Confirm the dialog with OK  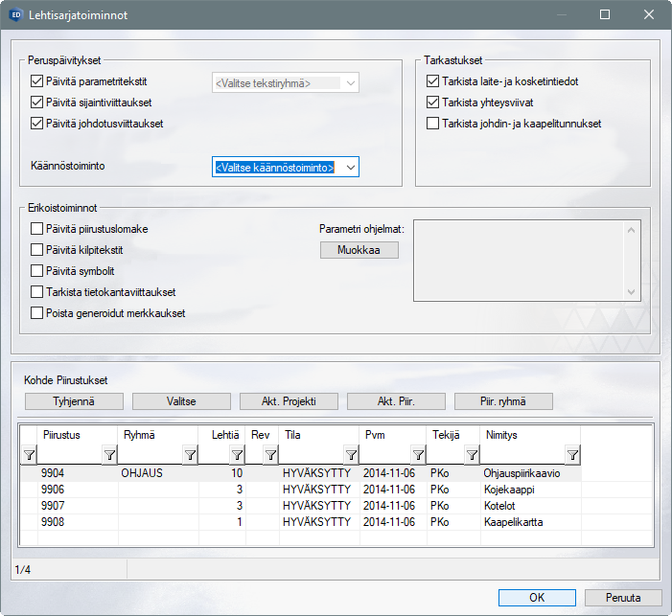coord(537,597)
